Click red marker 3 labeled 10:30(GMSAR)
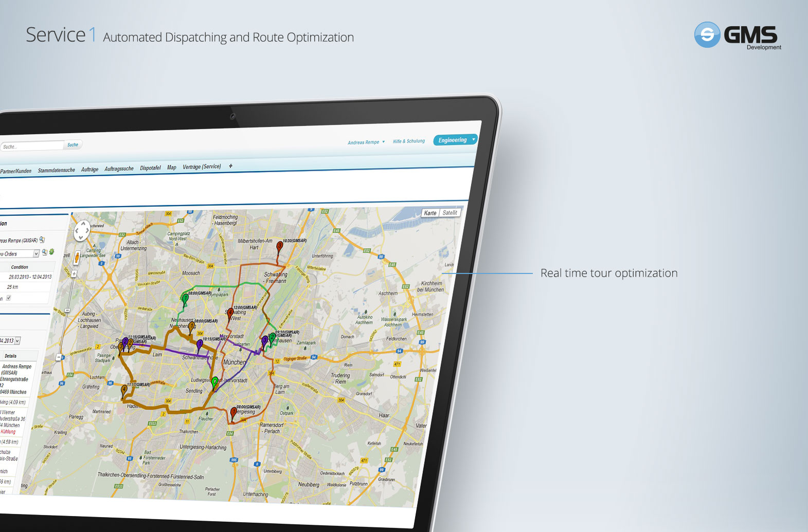Image resolution: width=808 pixels, height=532 pixels. click(x=279, y=247)
